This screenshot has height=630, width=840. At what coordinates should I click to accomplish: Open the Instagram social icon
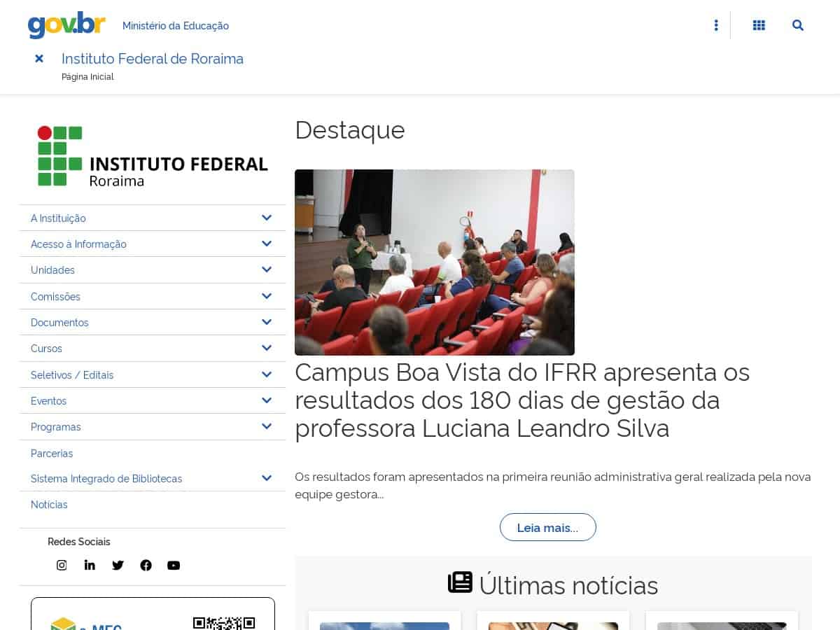(x=62, y=565)
